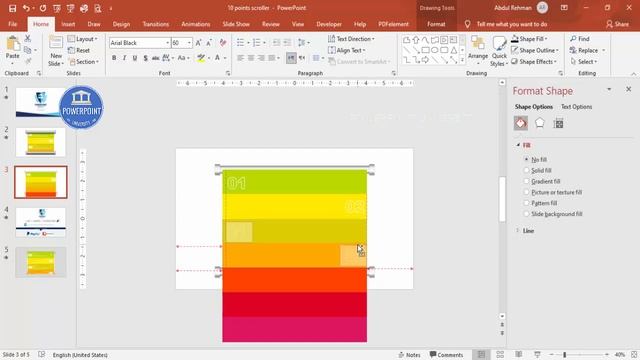Switch to the Transitions tab
The width and height of the screenshot is (640, 360).
pyautogui.click(x=156, y=24)
